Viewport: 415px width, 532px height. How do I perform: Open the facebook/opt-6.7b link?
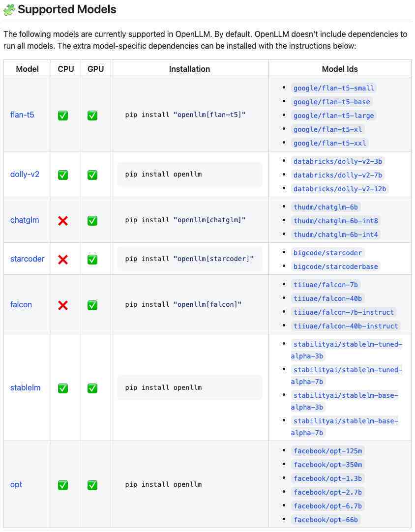coord(327,506)
